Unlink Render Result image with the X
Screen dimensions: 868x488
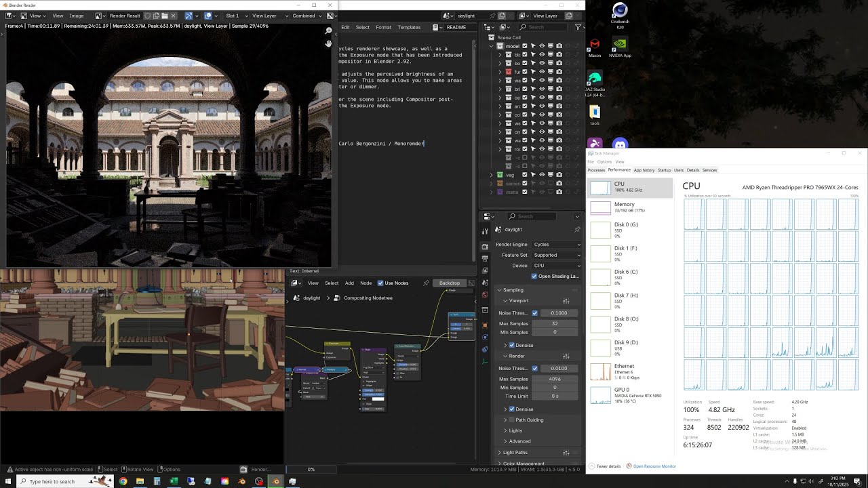click(173, 16)
